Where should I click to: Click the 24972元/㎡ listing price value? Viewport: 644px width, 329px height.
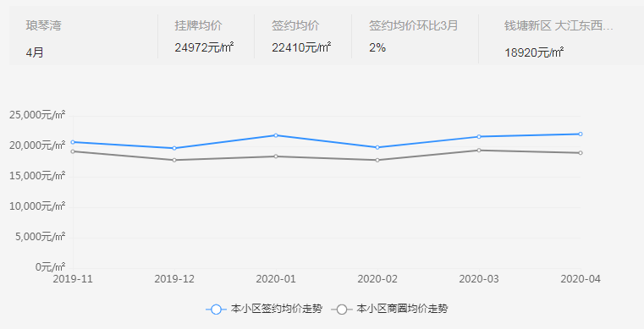(204, 47)
